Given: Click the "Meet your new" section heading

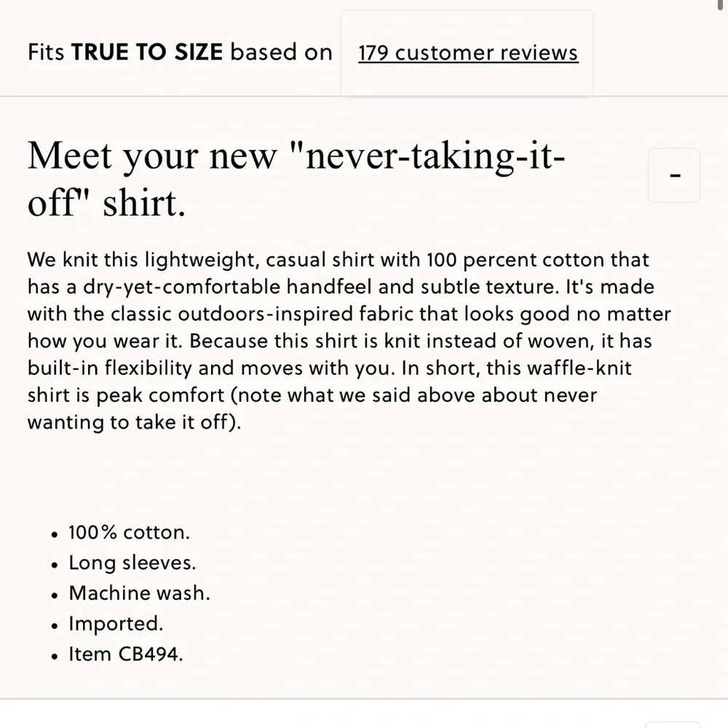Looking at the screenshot, I should click(x=296, y=179).
